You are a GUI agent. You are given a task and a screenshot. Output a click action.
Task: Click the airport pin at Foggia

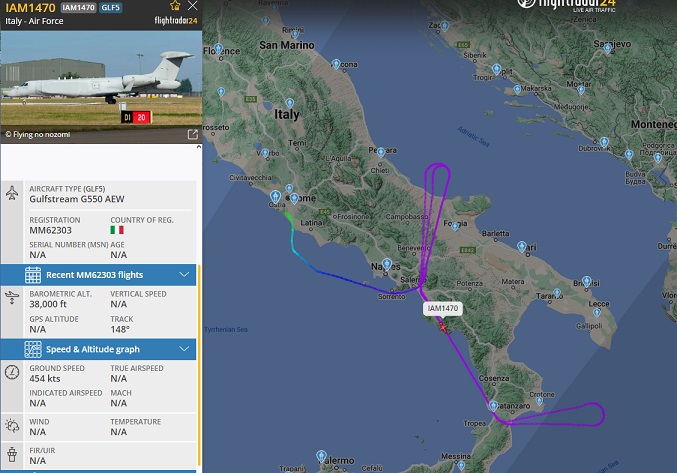coord(455,226)
